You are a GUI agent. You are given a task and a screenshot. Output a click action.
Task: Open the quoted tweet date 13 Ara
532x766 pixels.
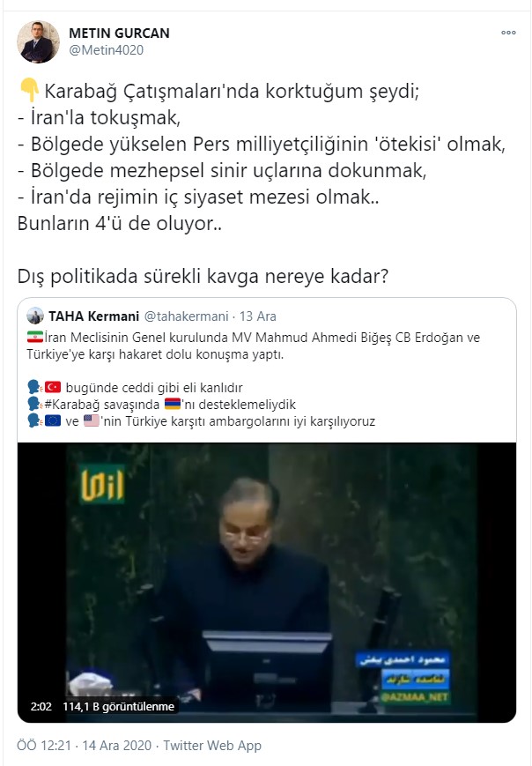pyautogui.click(x=258, y=316)
